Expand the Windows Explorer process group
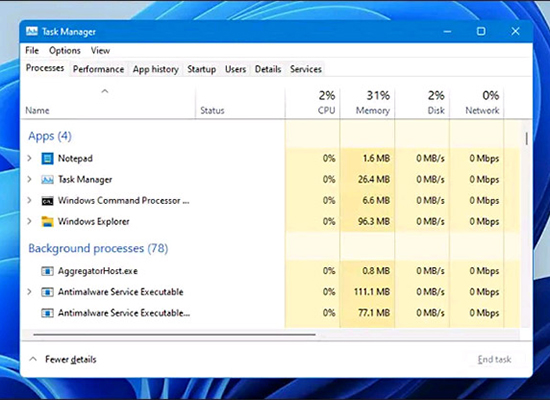Screen dimensions: 550x400 (29, 222)
